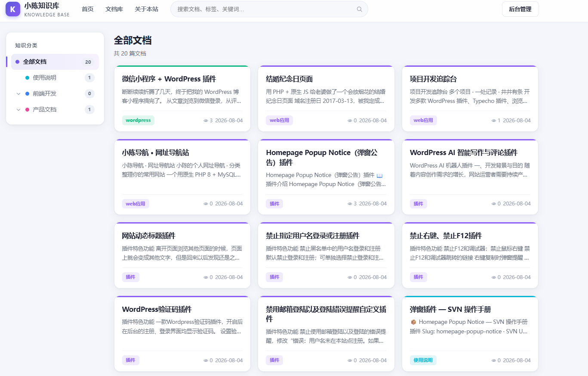Click the book emoji in Homepage Popup Notice description
This screenshot has height=376, width=588.
[379, 175]
